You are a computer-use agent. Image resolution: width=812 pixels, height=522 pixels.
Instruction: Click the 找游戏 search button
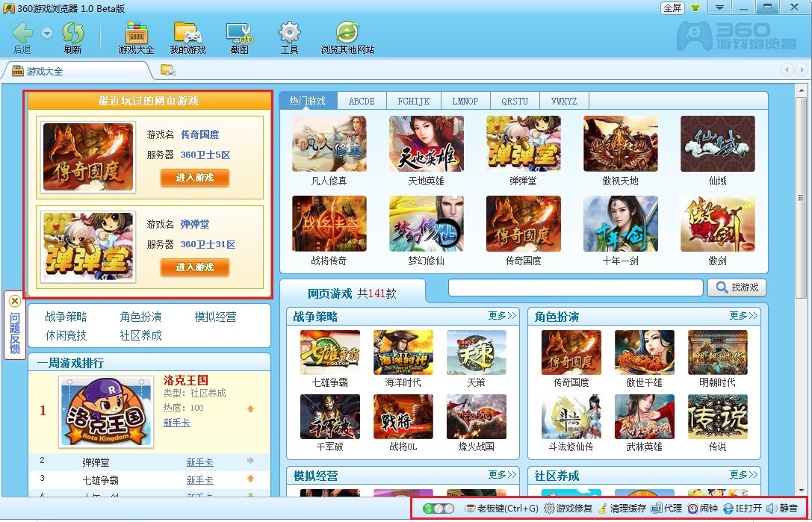(x=737, y=287)
